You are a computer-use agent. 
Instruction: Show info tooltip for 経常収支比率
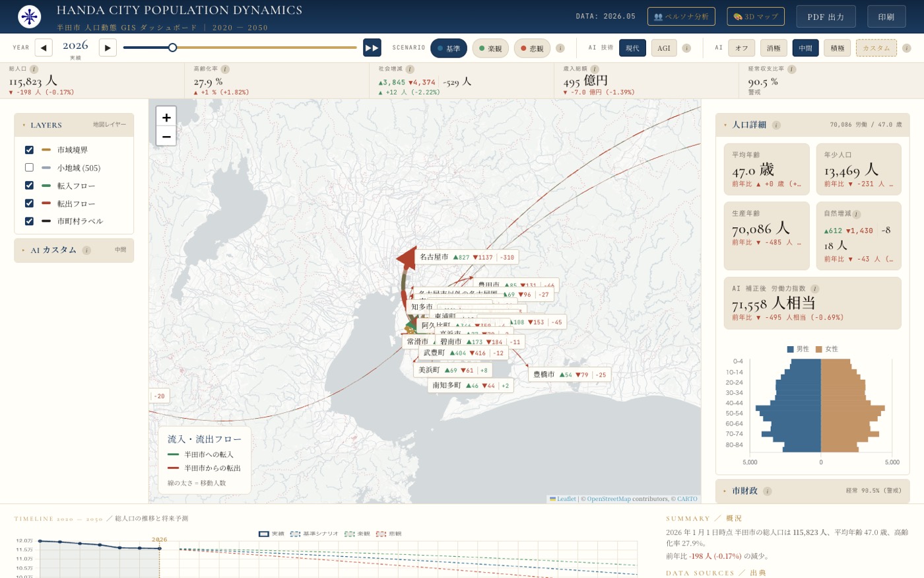point(792,69)
